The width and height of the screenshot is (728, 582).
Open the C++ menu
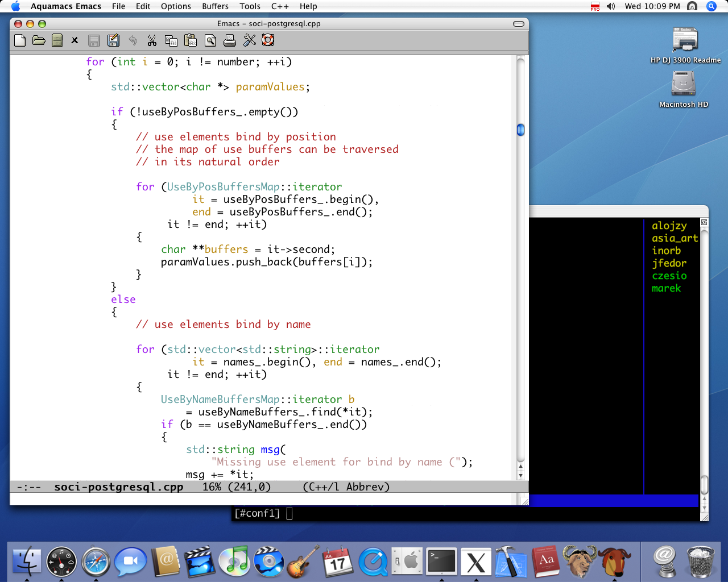pos(279,6)
